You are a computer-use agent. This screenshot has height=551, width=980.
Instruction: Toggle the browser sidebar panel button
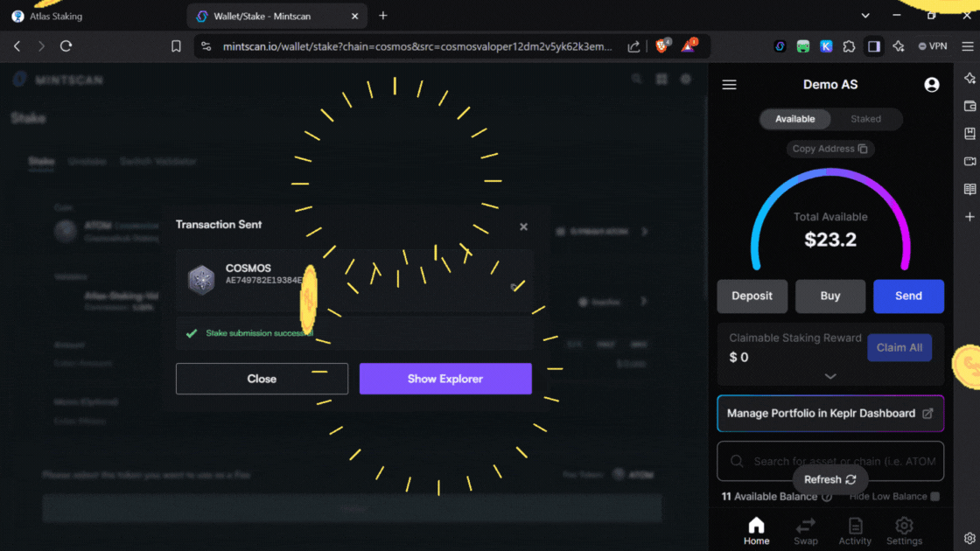click(x=873, y=46)
